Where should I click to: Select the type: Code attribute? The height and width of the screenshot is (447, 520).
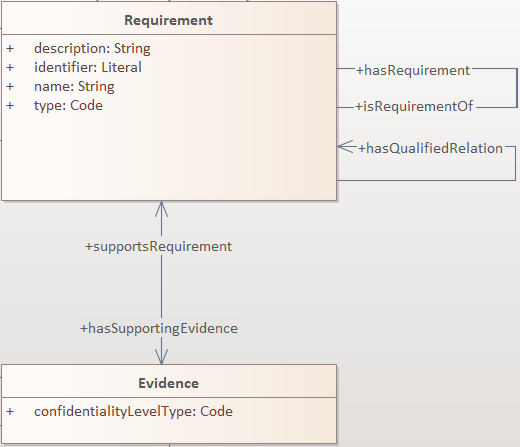click(x=68, y=106)
